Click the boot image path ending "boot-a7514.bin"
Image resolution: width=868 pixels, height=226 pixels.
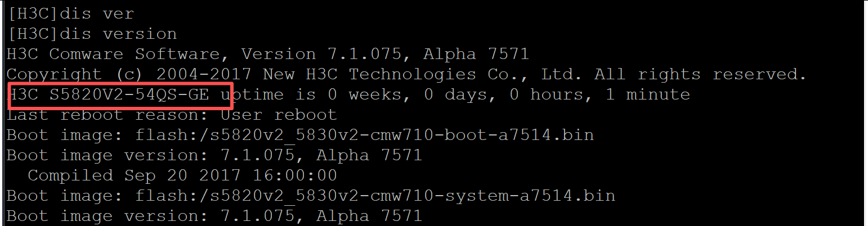tap(364, 135)
